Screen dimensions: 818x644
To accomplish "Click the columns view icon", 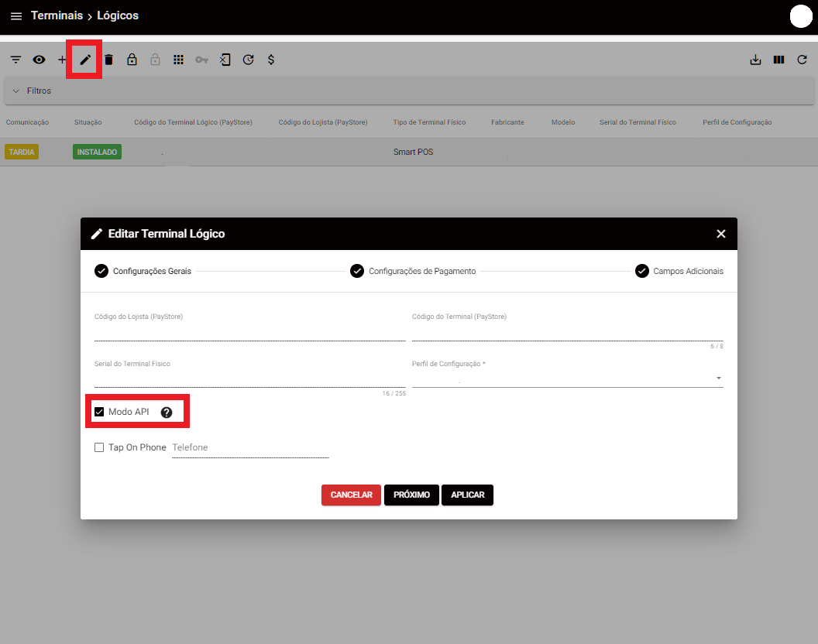I will 778,60.
